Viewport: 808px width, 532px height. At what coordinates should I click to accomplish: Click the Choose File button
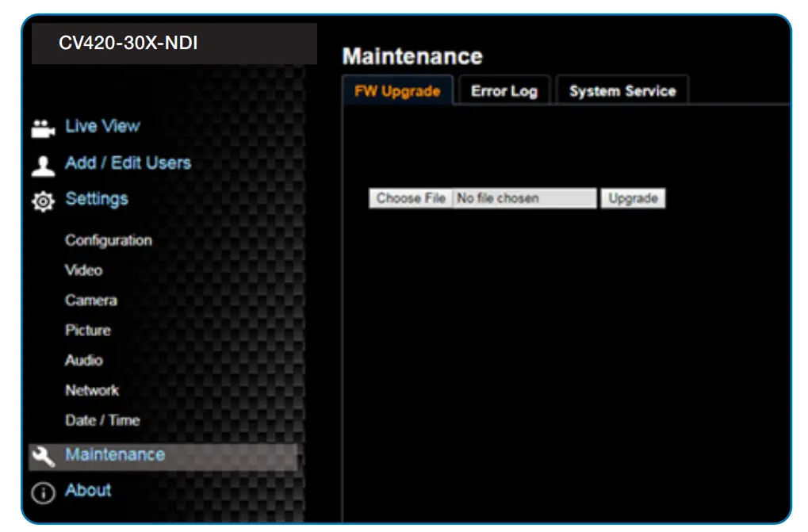(410, 198)
